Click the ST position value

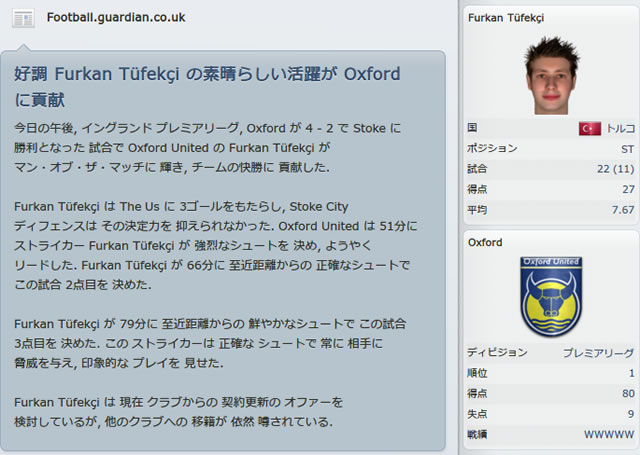pos(627,149)
